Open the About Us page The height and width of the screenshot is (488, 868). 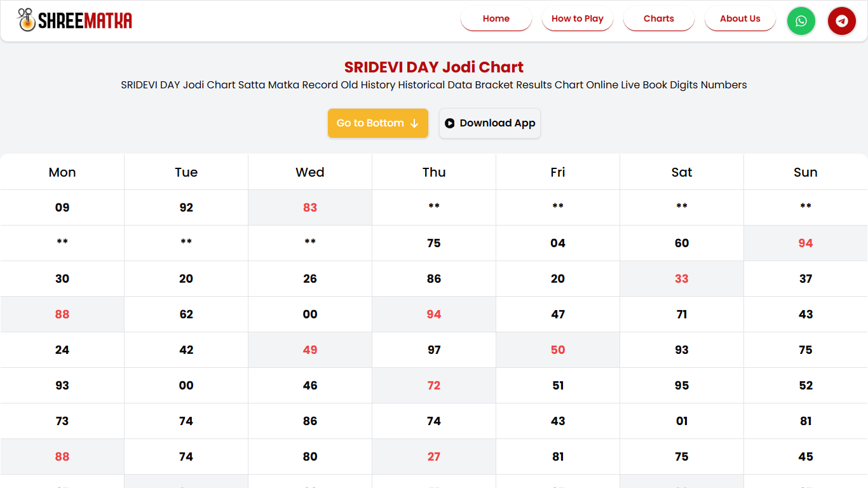[x=740, y=18]
